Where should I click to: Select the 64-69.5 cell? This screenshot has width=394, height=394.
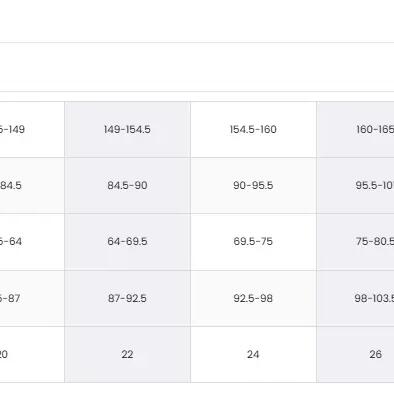pos(127,242)
